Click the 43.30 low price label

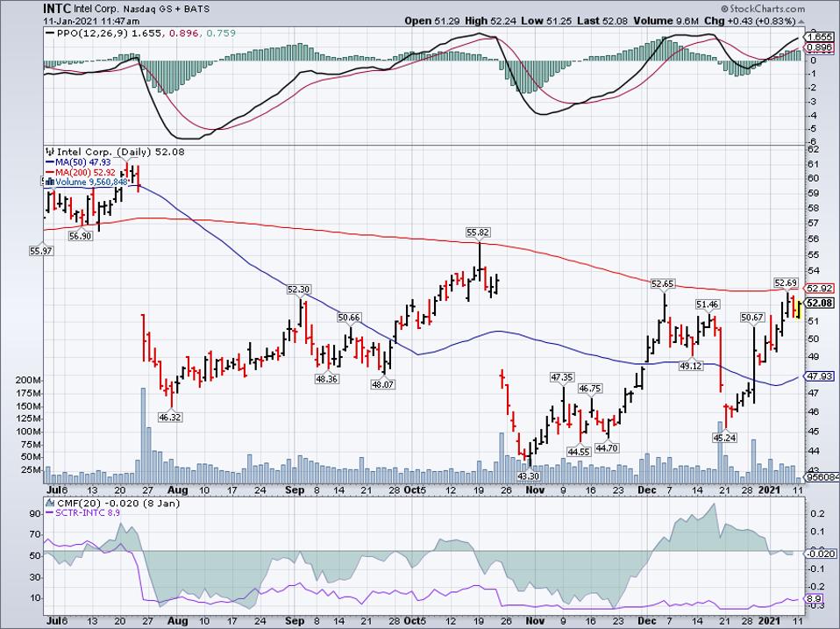[x=529, y=475]
